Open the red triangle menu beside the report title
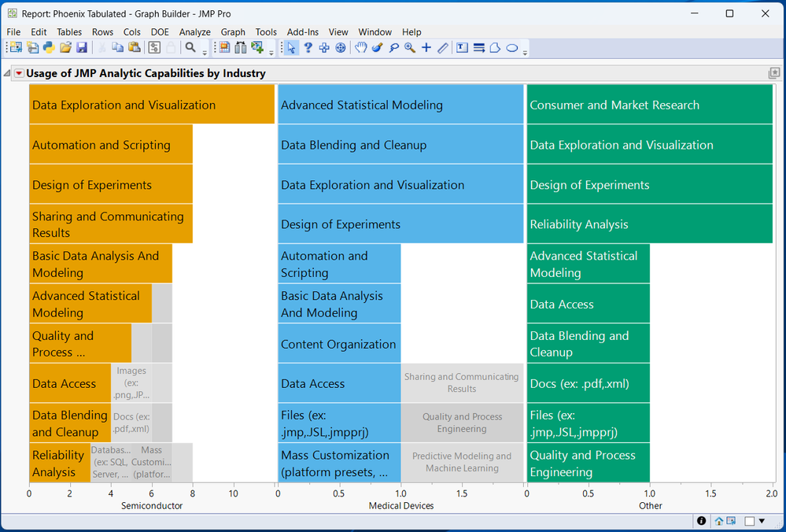 point(19,74)
